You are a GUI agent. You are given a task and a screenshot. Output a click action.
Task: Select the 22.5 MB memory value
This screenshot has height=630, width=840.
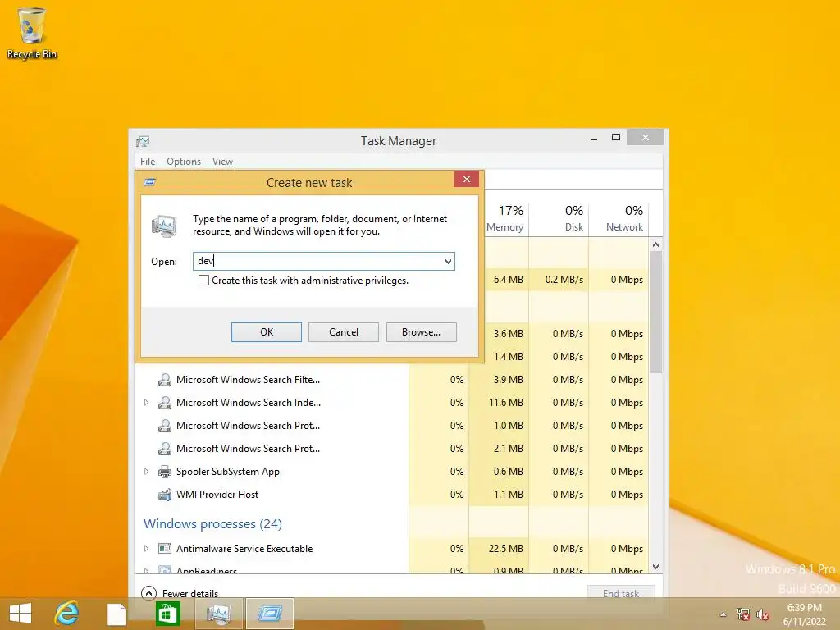505,549
